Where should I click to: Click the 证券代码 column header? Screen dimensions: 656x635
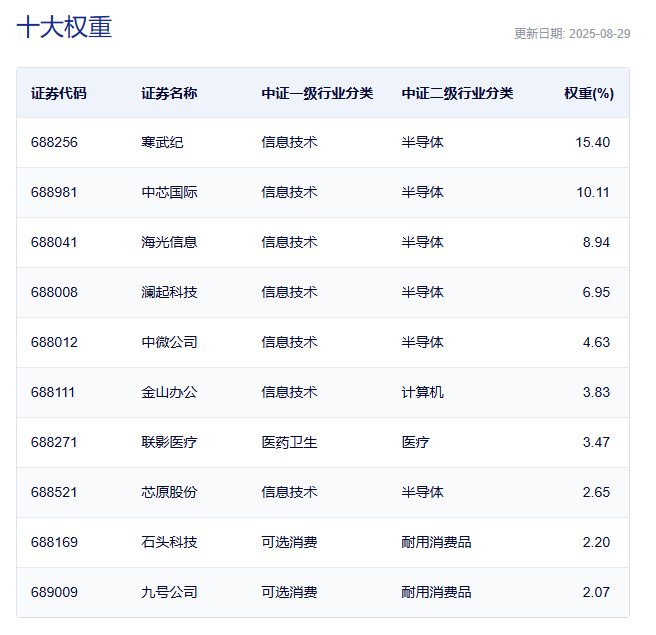coord(59,93)
